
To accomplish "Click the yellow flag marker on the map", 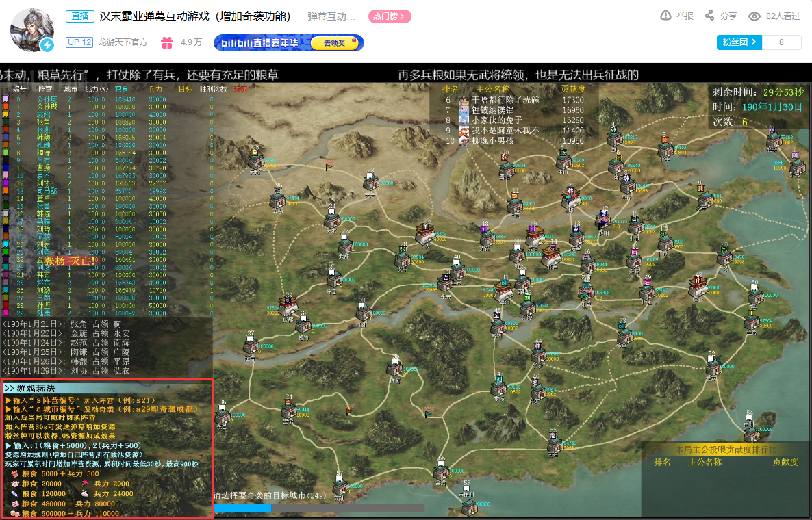I will coord(329,167).
